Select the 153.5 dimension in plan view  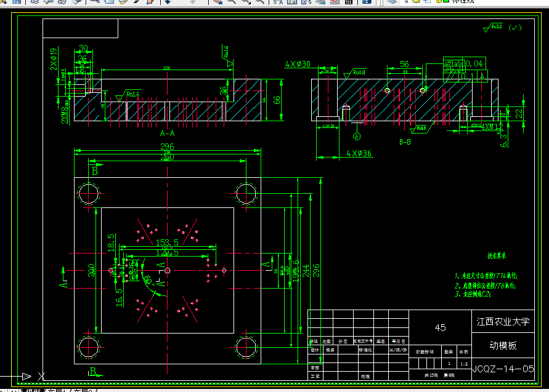[x=167, y=242]
